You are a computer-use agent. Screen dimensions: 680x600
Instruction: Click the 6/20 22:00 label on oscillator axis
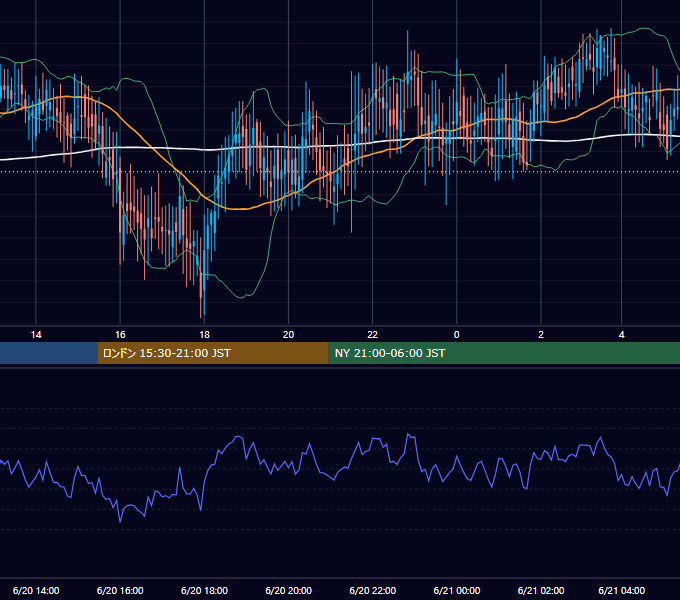pyautogui.click(x=373, y=590)
